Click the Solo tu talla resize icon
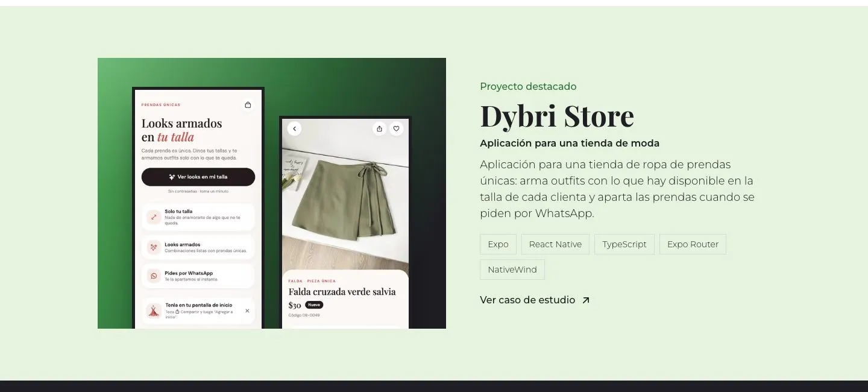This screenshot has width=868, height=392. pos(154,217)
